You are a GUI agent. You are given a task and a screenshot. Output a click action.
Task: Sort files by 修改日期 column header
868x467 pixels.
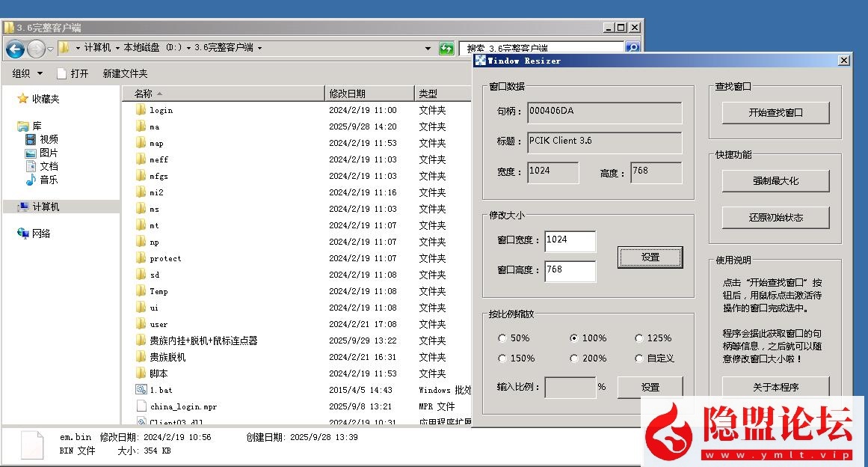coord(348,94)
